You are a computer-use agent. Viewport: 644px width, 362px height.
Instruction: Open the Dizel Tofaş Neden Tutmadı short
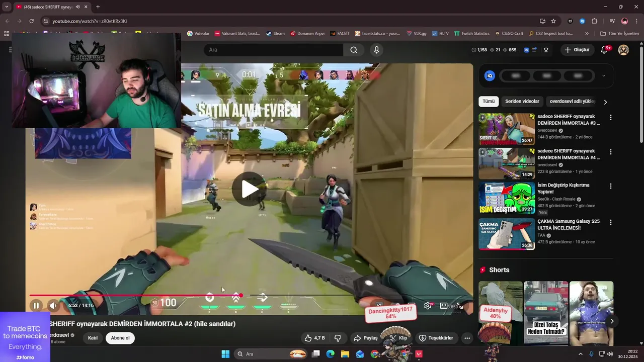[x=546, y=313]
